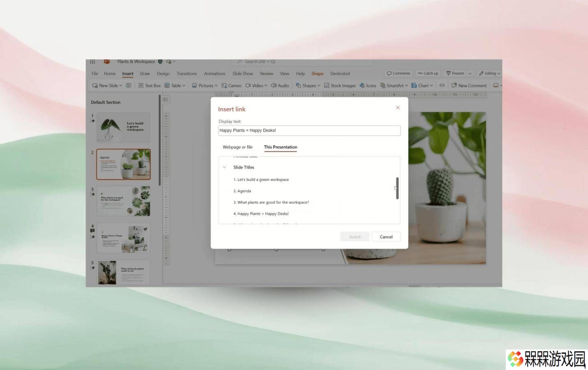
Task: Open the Icons picker
Action: (x=368, y=86)
